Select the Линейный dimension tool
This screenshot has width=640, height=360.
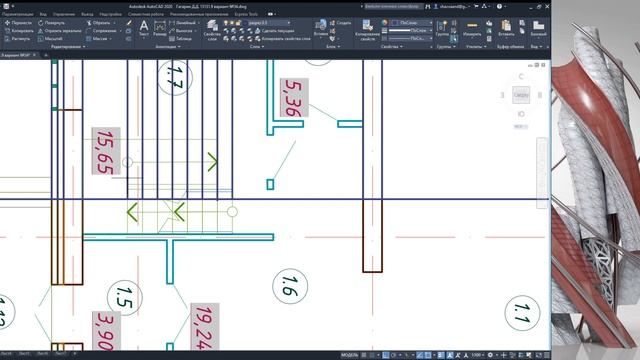pos(183,23)
